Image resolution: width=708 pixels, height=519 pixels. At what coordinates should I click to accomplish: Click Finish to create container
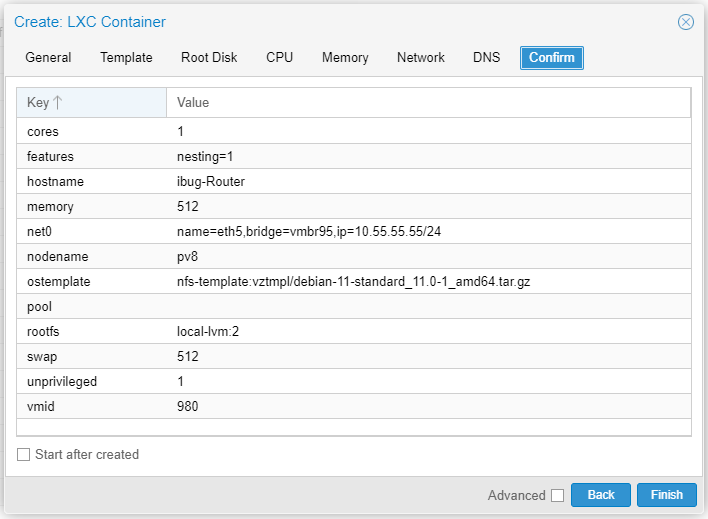(x=667, y=495)
